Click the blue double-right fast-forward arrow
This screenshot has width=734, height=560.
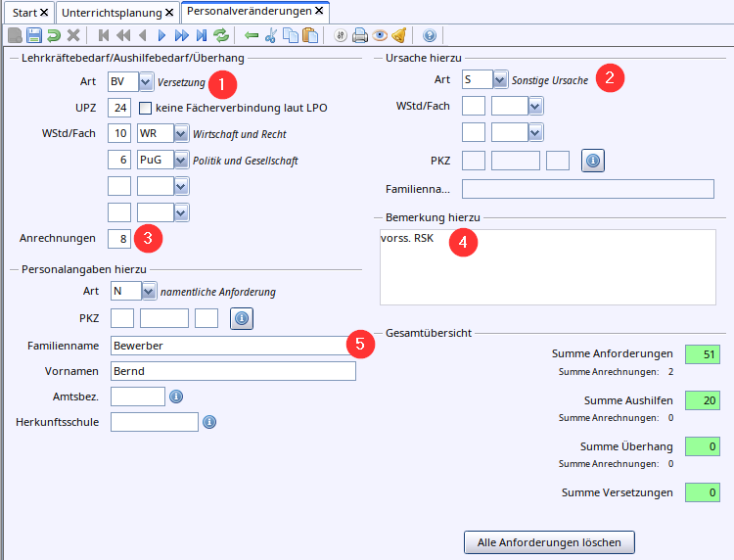(182, 35)
